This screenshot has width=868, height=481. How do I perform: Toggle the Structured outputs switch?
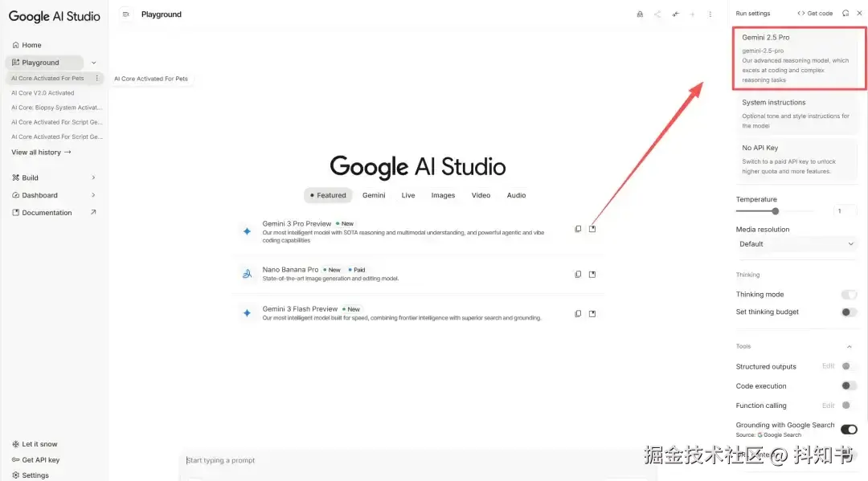pos(849,366)
